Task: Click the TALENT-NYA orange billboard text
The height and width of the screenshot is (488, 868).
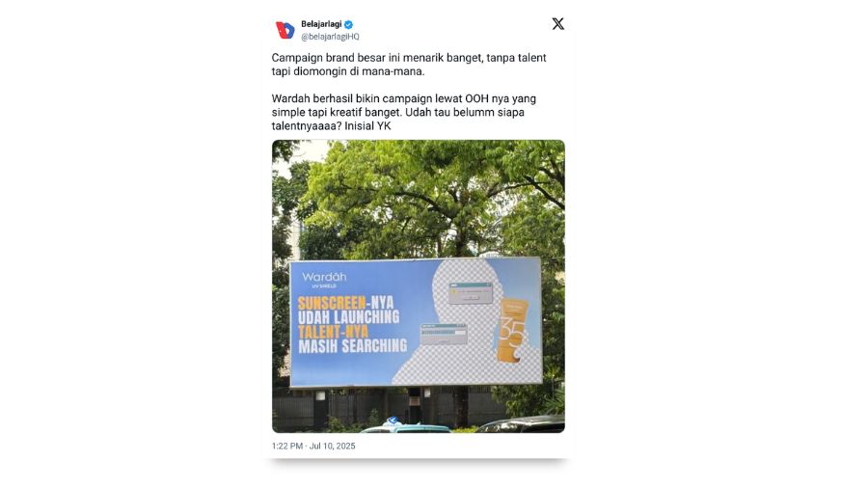Action: [333, 332]
